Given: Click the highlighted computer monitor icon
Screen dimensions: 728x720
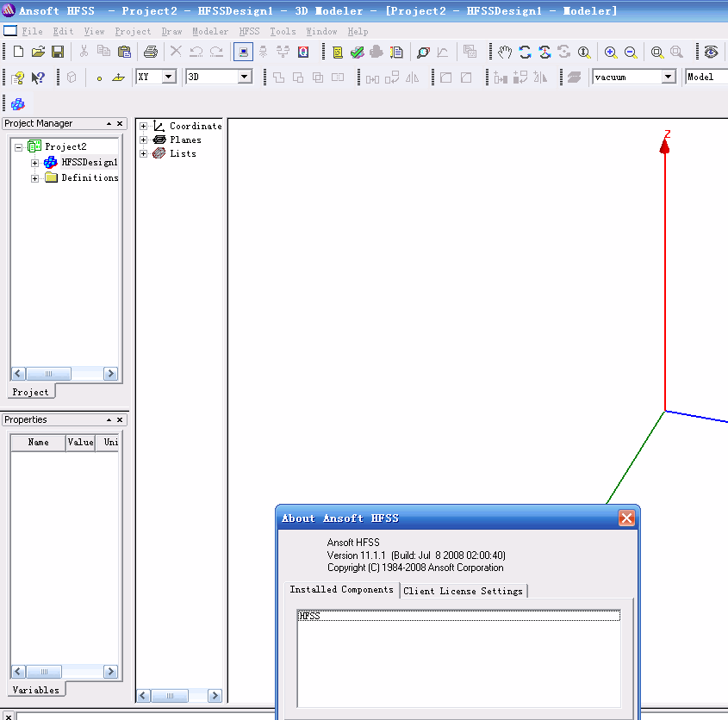Looking at the screenshot, I should point(243,52).
